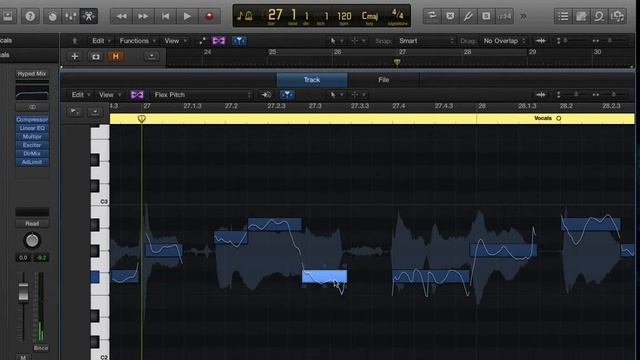The height and width of the screenshot is (360, 640).
Task: Toggle the Editors scissors button
Action: coord(89,16)
